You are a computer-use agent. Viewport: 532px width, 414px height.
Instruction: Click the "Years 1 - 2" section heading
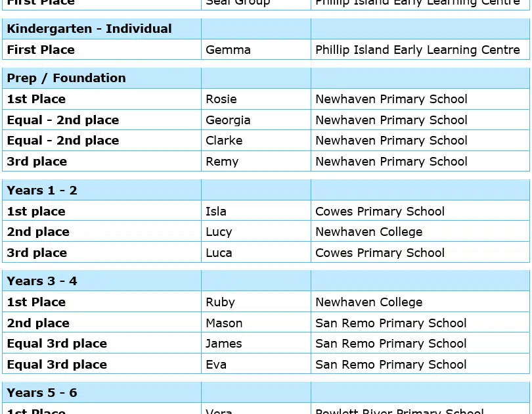42,191
